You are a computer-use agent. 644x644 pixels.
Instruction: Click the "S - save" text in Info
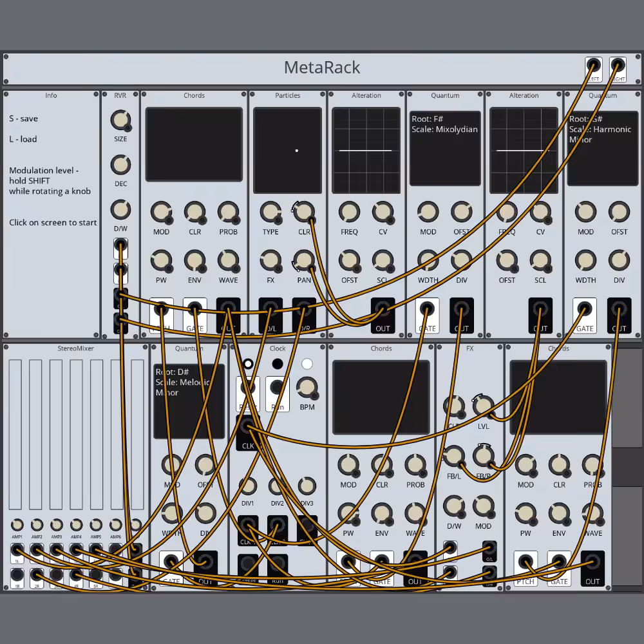[23, 118]
